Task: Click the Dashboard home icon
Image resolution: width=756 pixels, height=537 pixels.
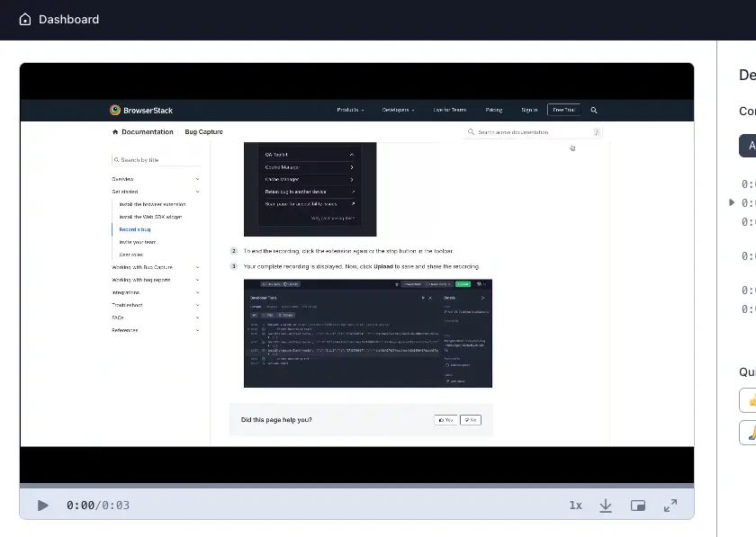Action: click(24, 19)
